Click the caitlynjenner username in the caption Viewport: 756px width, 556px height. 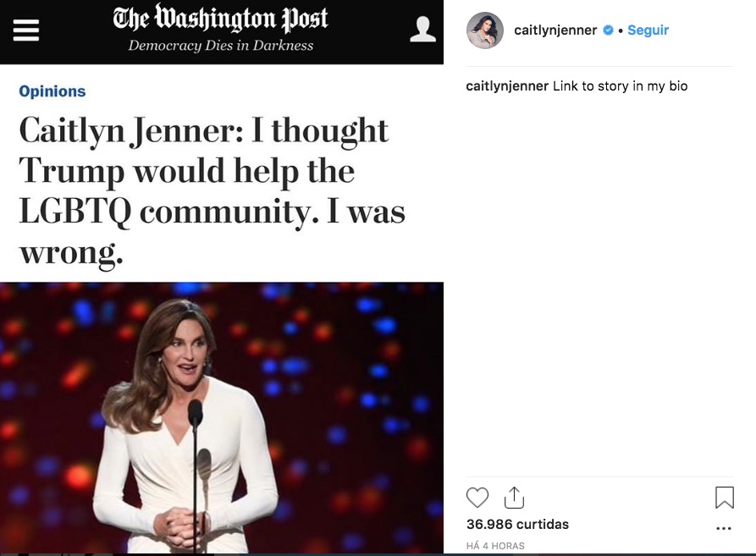506,85
